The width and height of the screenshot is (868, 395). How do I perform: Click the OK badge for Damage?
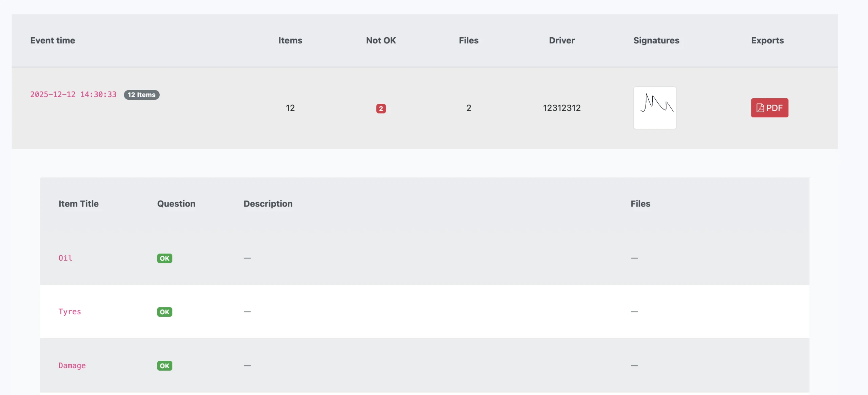(164, 366)
